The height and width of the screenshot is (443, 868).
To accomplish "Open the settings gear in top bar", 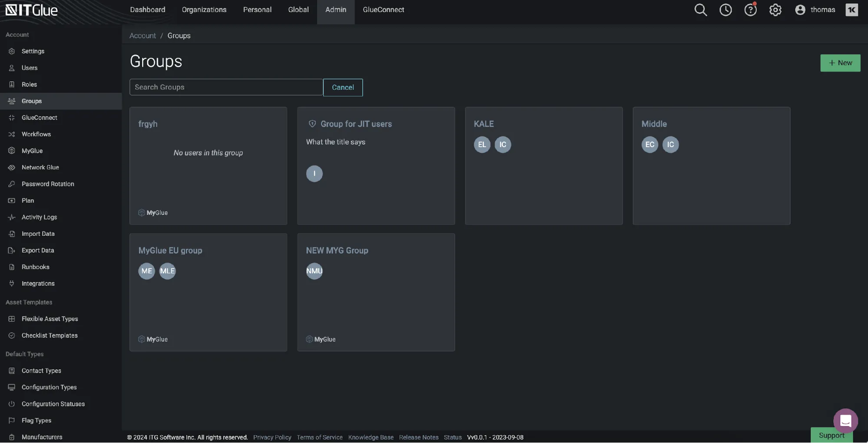I will [x=775, y=10].
